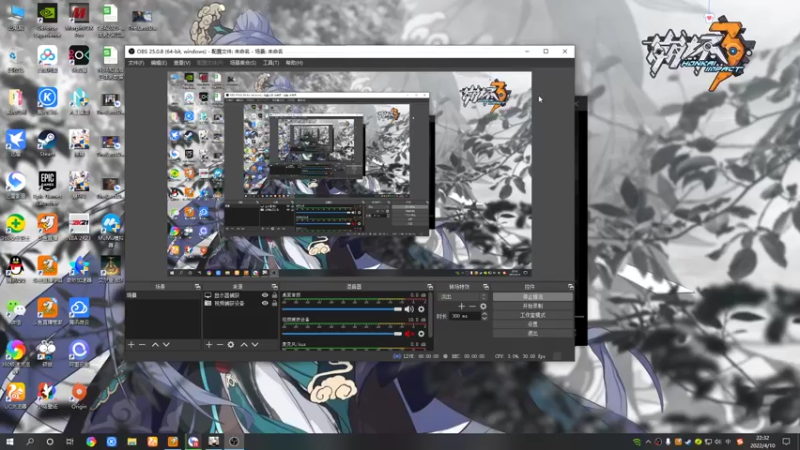Move scene down in Scenes panel

[166, 345]
